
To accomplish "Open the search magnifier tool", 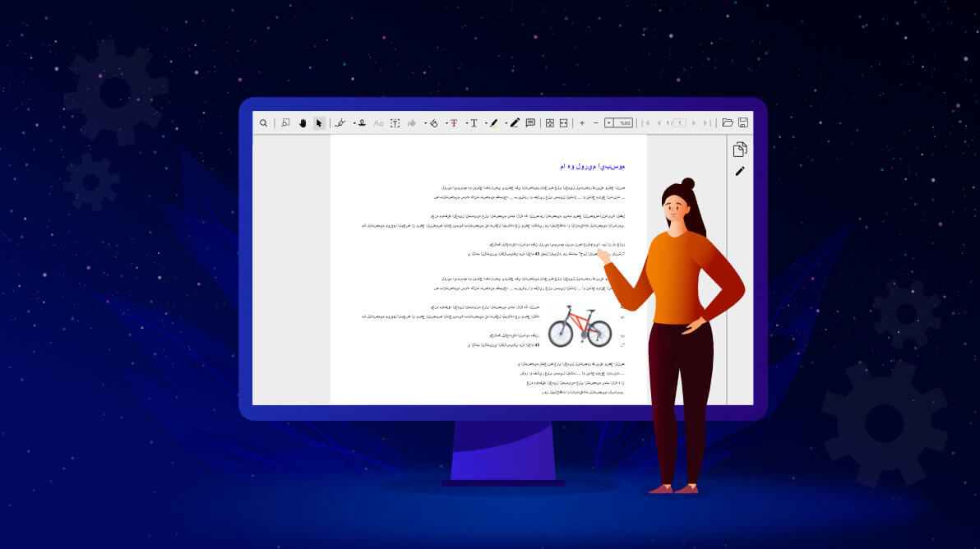I will coord(264,123).
